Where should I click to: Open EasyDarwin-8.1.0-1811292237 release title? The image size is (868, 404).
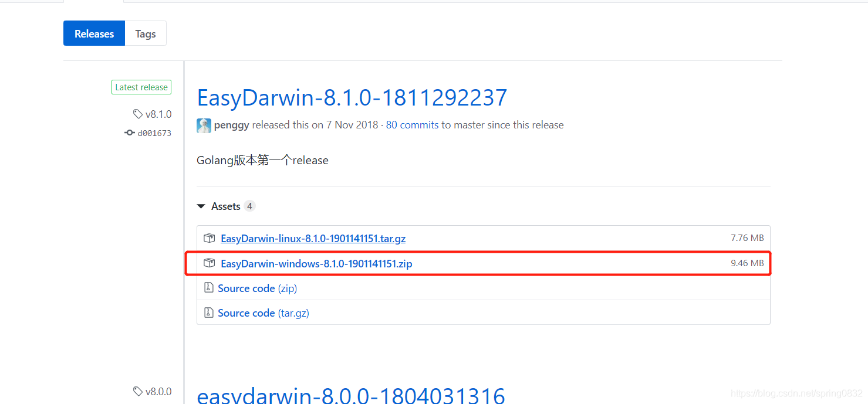point(352,97)
